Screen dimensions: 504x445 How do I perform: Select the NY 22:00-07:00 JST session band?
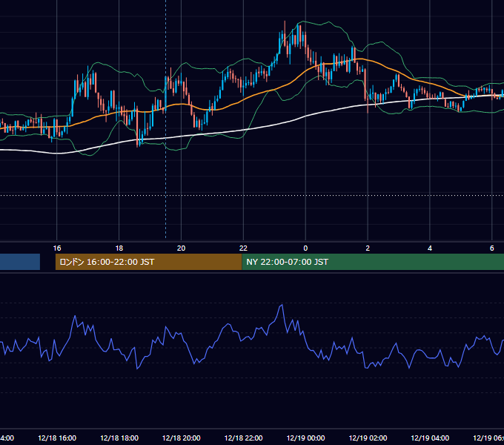tap(373, 262)
